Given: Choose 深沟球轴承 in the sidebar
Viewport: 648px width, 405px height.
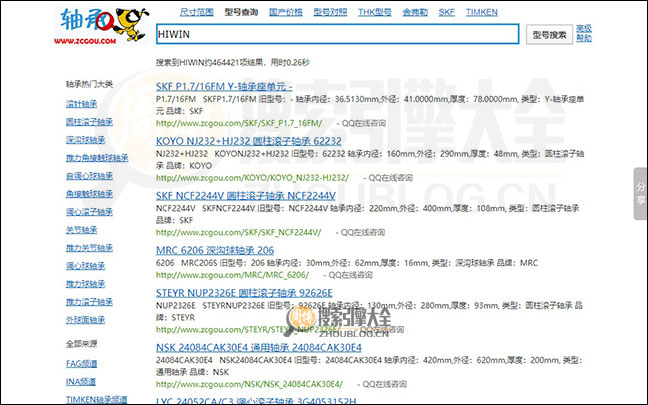Looking at the screenshot, I should [x=86, y=140].
